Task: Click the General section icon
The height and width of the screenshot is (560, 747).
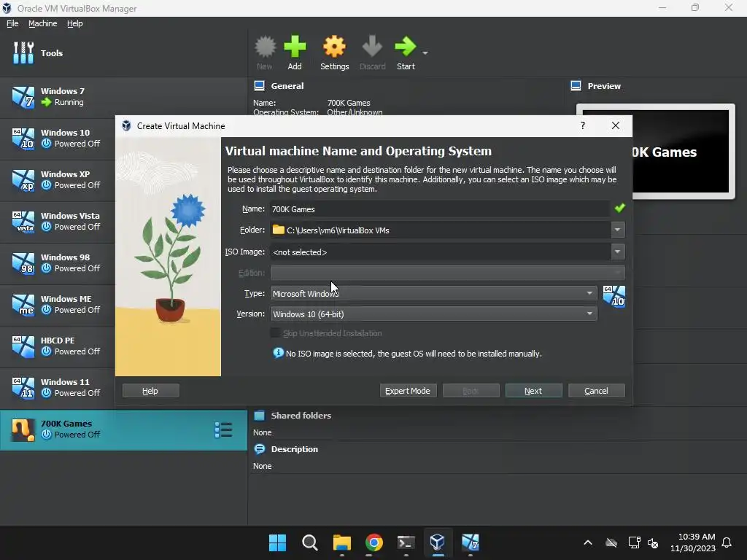Action: tap(259, 86)
